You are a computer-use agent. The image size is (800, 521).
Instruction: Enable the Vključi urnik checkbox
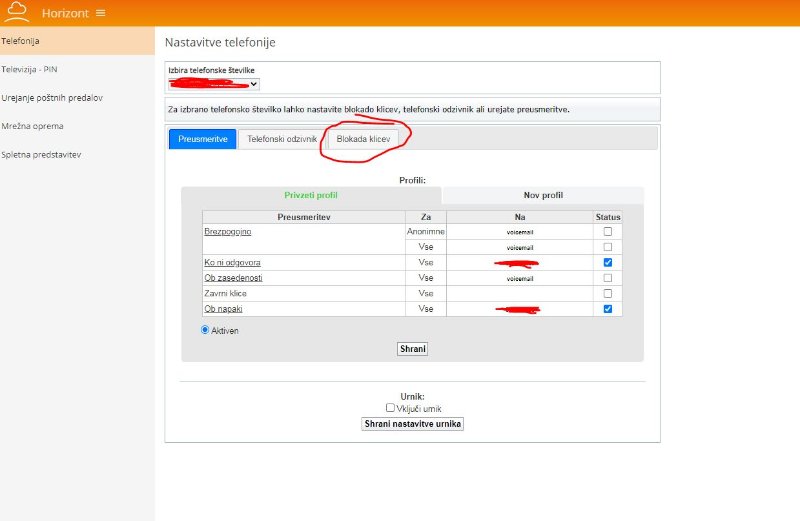(x=391, y=408)
